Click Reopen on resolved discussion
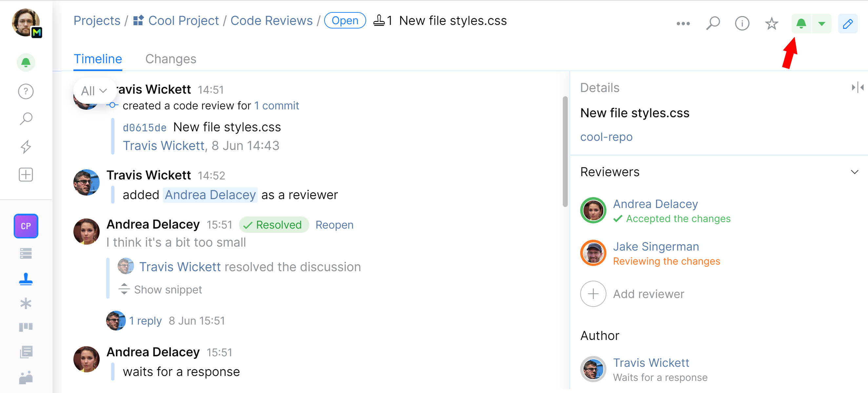 pyautogui.click(x=334, y=225)
